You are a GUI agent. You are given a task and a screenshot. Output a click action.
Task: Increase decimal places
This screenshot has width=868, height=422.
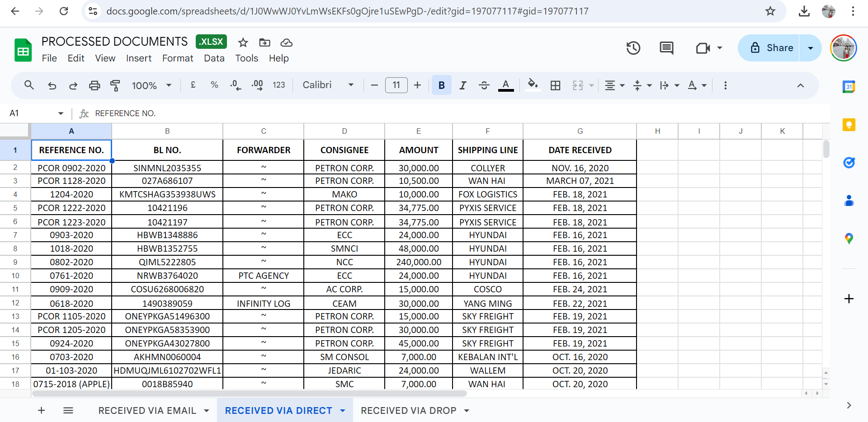tap(257, 85)
